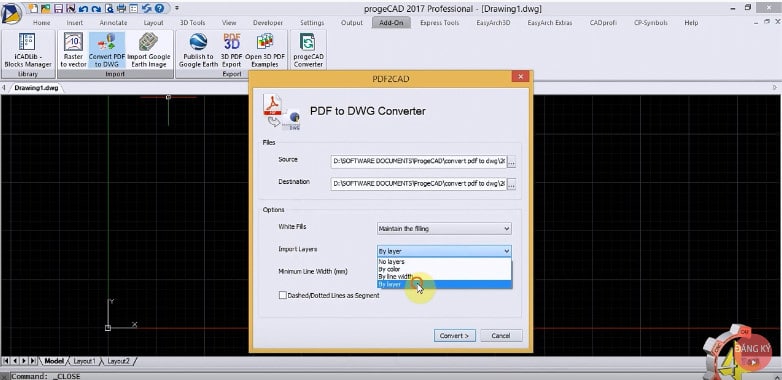
Task: Click Convert PDF to DWG ribbon button
Action: coord(107,51)
